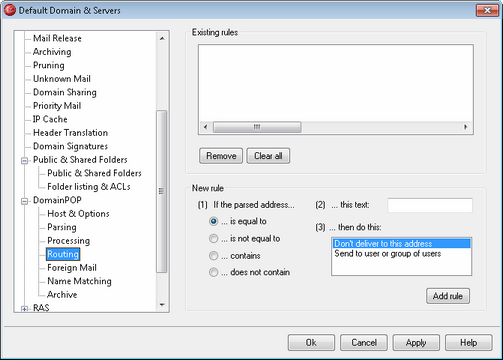Image resolution: width=503 pixels, height=360 pixels.
Task: Click the rules list scroll left arrow
Action: click(x=205, y=127)
